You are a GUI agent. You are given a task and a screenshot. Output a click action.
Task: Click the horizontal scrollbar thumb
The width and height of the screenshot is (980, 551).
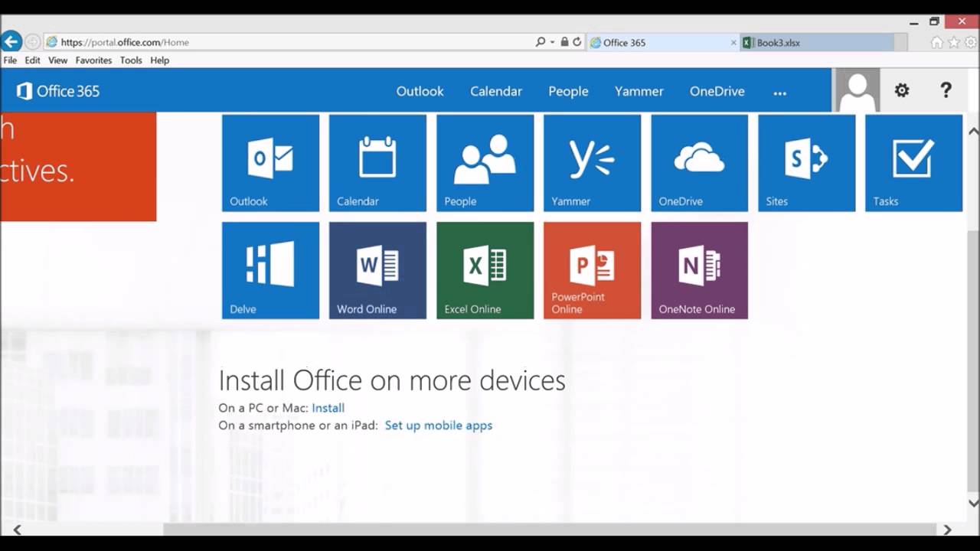click(550, 530)
